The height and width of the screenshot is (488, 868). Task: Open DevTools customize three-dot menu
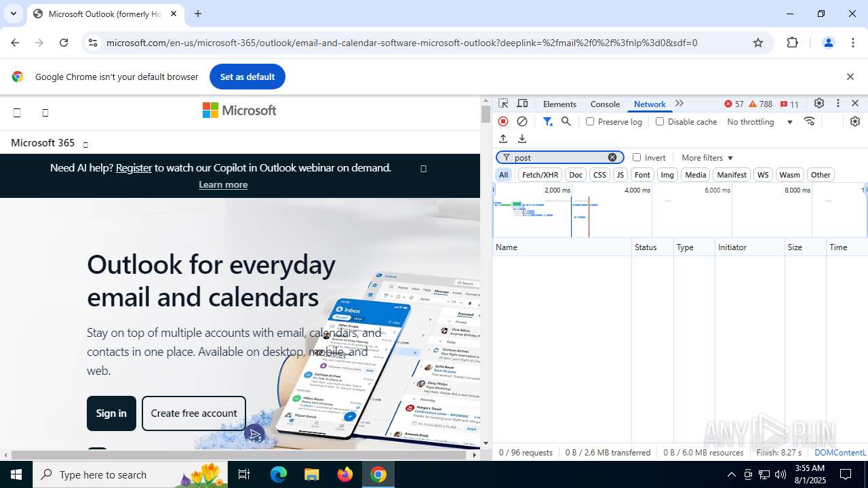pyautogui.click(x=838, y=104)
